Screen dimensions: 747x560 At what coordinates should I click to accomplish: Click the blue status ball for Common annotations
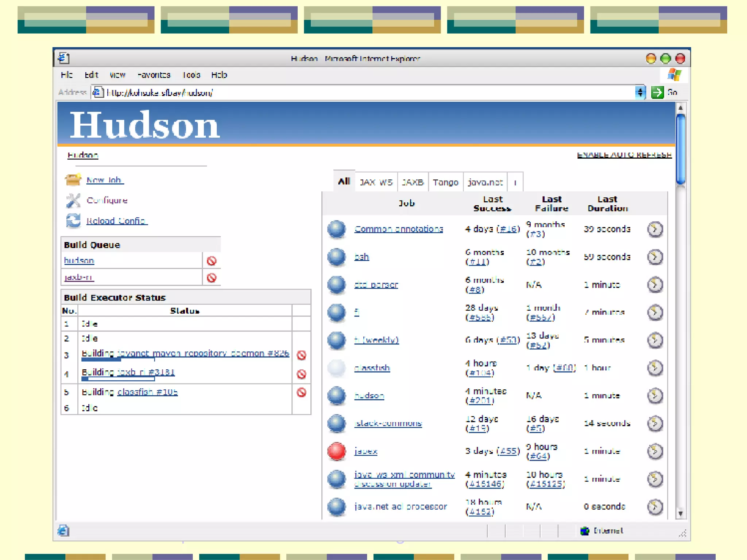pos(336,229)
